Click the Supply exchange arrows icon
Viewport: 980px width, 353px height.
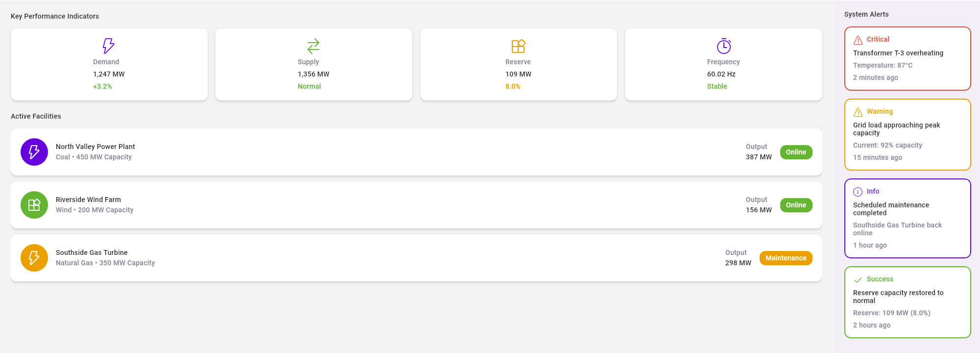coord(313,46)
